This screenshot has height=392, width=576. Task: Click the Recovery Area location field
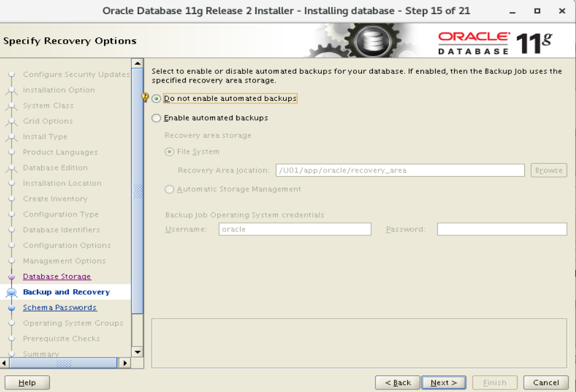click(x=400, y=170)
